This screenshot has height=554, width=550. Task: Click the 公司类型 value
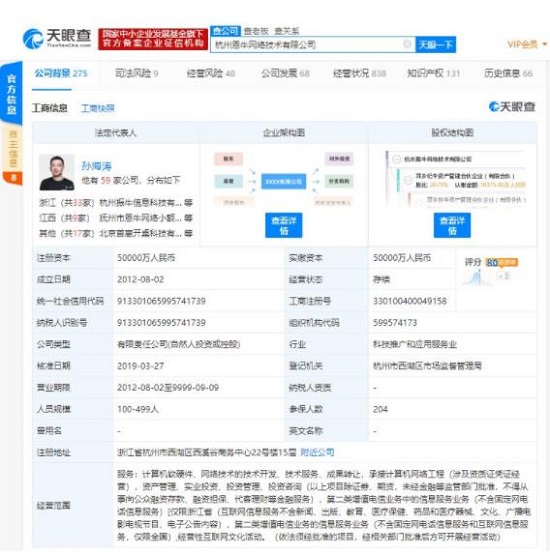tap(179, 344)
